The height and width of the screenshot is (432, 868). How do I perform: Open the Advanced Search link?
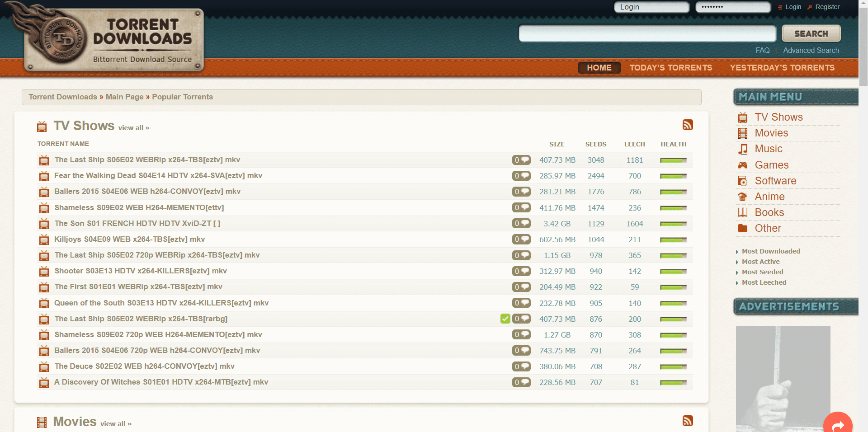pyautogui.click(x=811, y=50)
